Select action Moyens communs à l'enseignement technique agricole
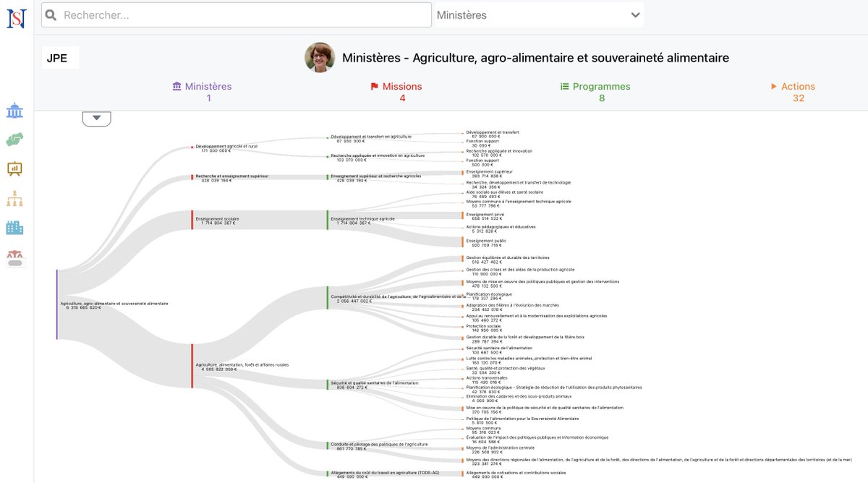Screen dimensions: 868x483 coord(518,203)
